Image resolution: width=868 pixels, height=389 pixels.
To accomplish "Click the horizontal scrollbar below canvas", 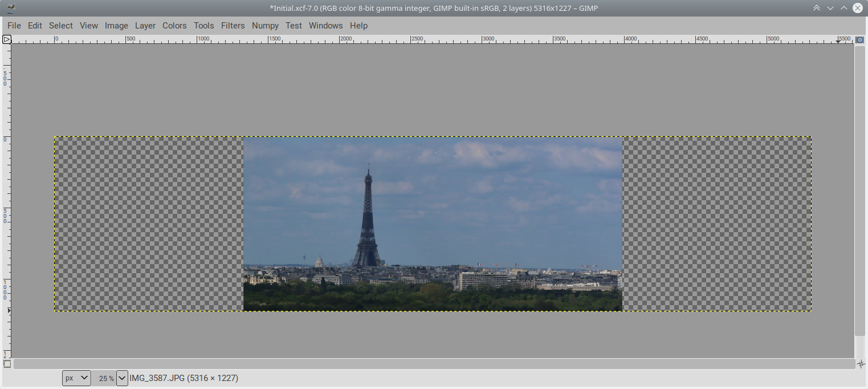I will pos(433,363).
